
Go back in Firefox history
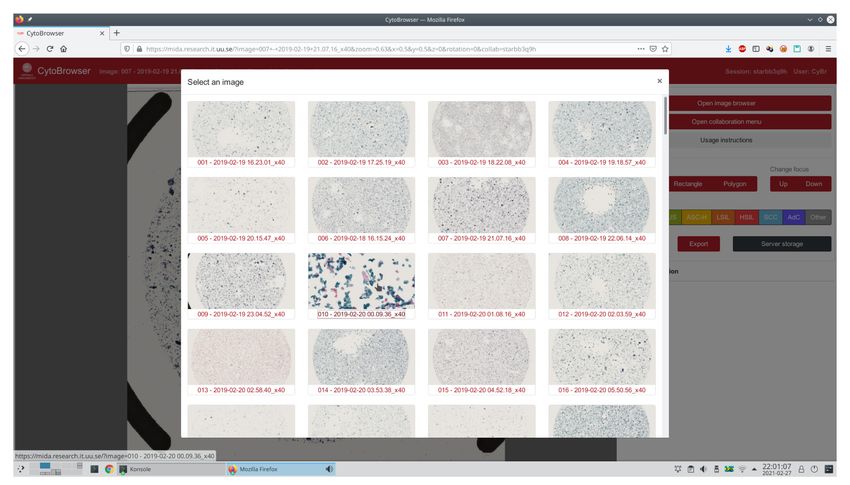point(22,49)
